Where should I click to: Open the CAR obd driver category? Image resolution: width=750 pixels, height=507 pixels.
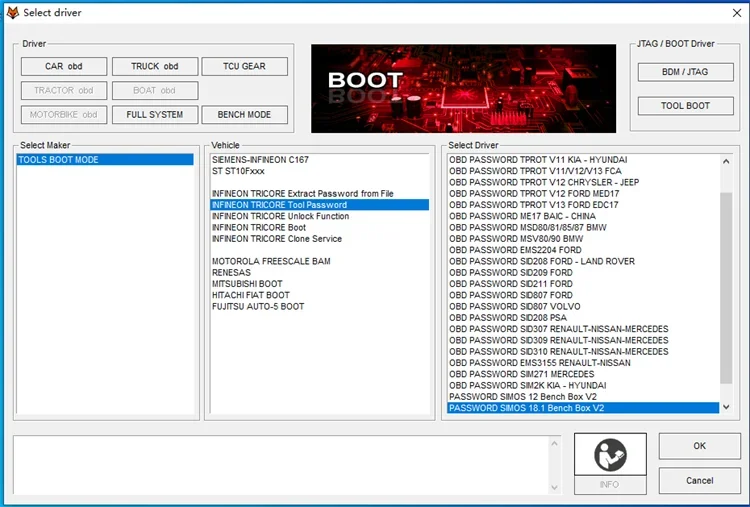pyautogui.click(x=64, y=66)
